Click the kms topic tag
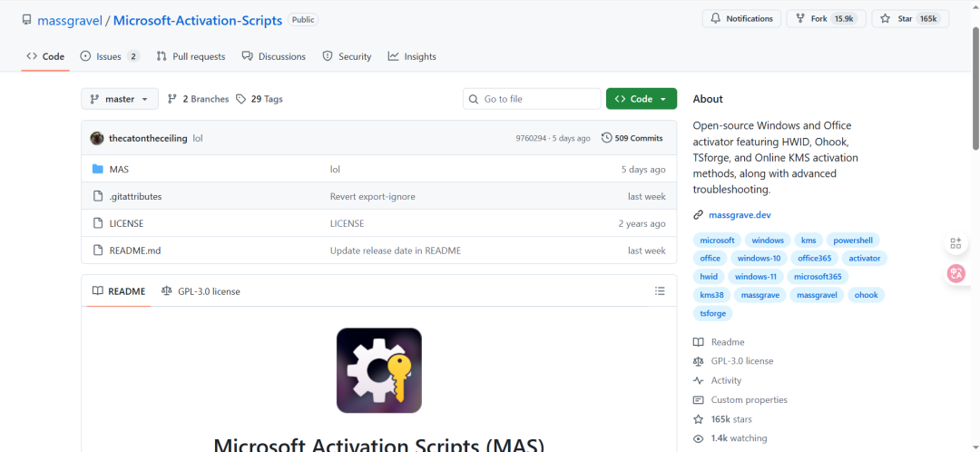The height and width of the screenshot is (452, 980). [808, 240]
